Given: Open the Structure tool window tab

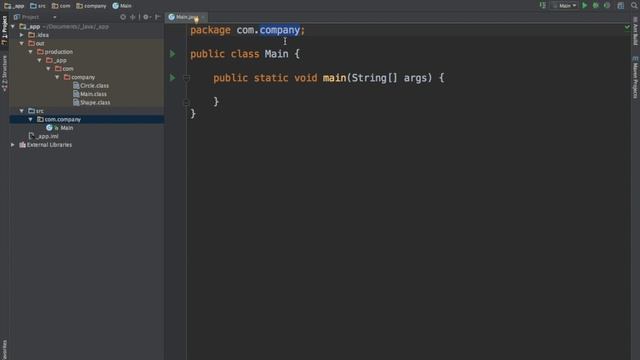Looking at the screenshot, I should (4, 73).
